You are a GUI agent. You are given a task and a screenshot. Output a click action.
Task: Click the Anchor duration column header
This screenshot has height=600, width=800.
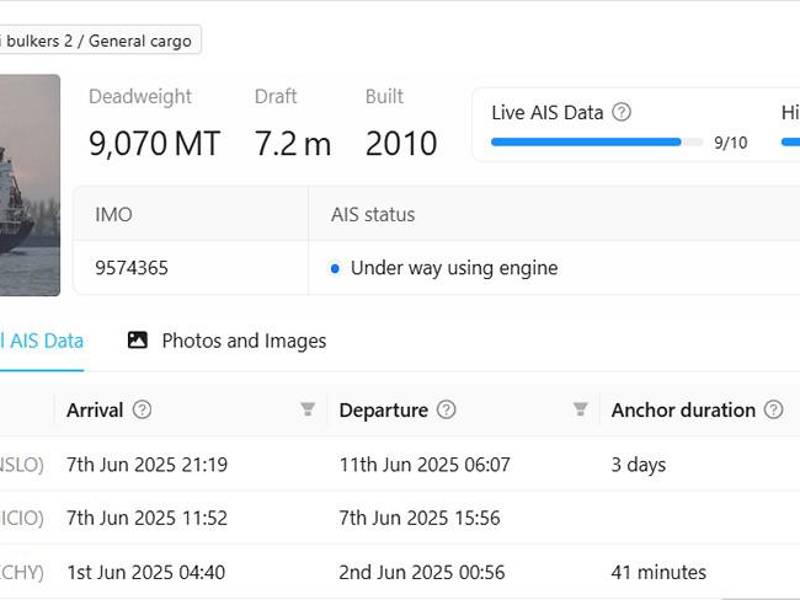point(683,410)
